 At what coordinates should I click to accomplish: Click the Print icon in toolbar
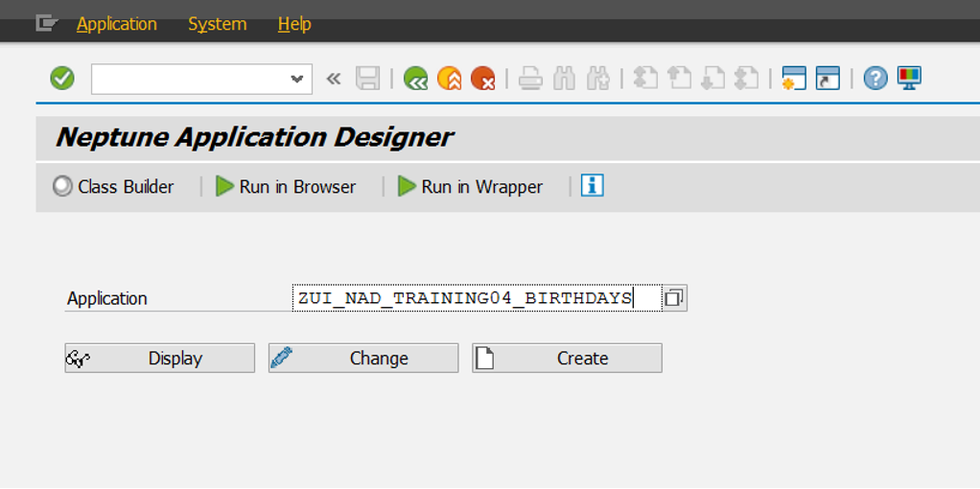click(530, 79)
